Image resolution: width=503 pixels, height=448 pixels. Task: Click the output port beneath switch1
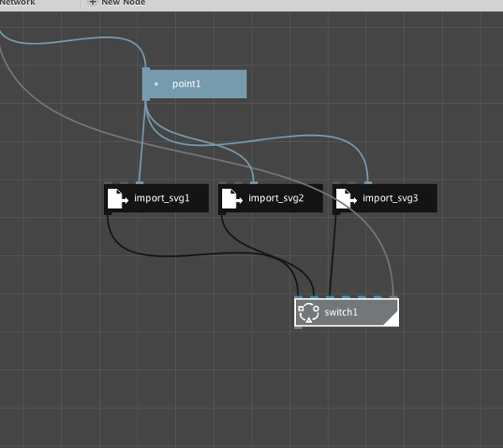(x=298, y=328)
